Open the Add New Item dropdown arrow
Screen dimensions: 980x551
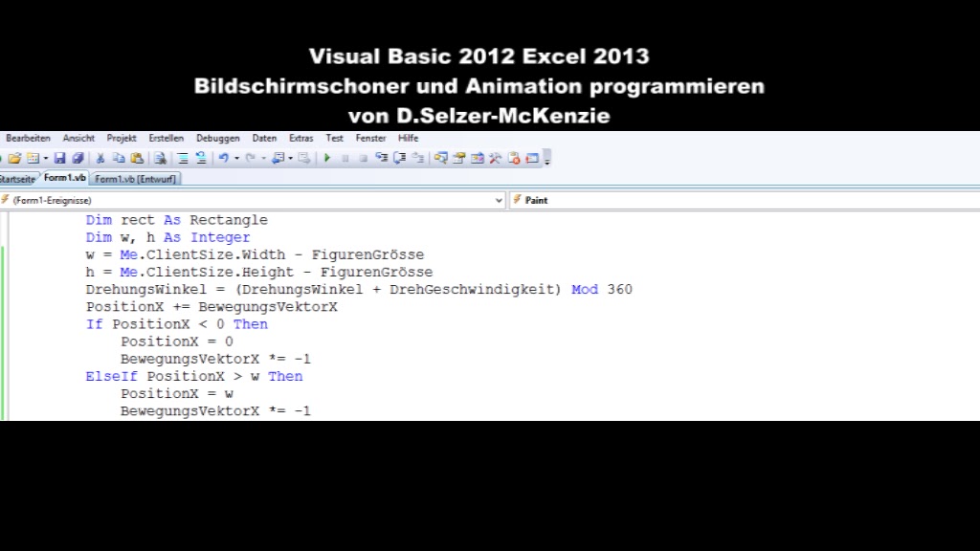pyautogui.click(x=46, y=159)
